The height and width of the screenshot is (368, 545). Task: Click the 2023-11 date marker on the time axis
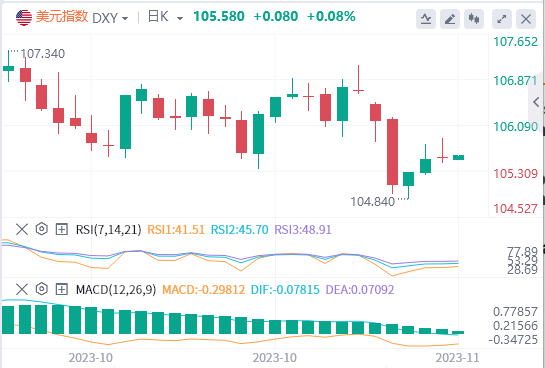pos(457,358)
